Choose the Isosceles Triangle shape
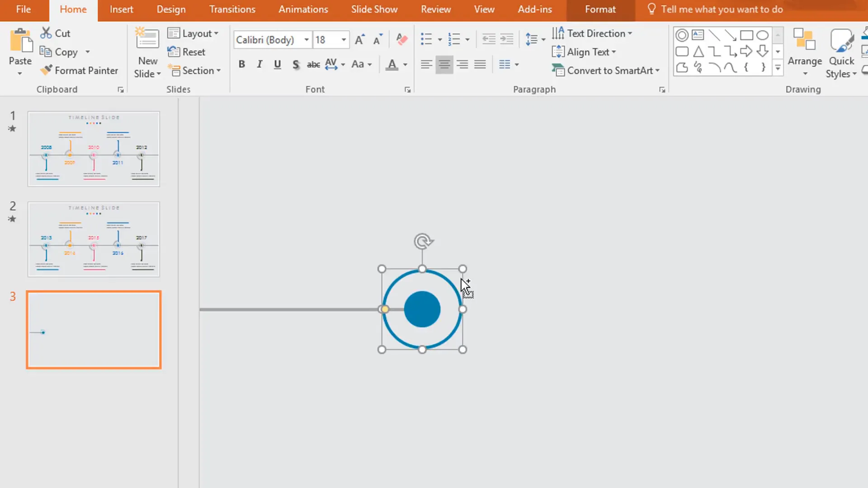The height and width of the screenshot is (488, 868). [x=698, y=52]
